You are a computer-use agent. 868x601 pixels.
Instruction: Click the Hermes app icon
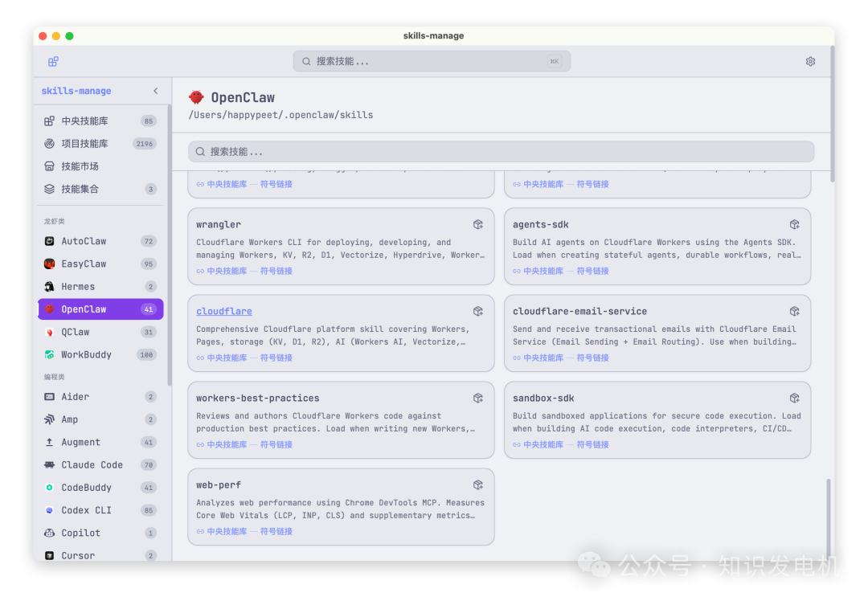pos(49,287)
